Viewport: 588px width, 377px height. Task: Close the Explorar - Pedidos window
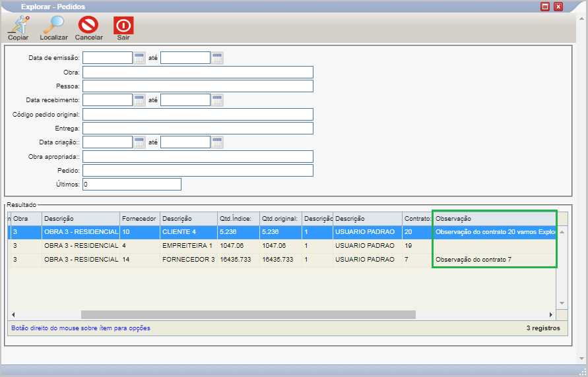[558, 7]
